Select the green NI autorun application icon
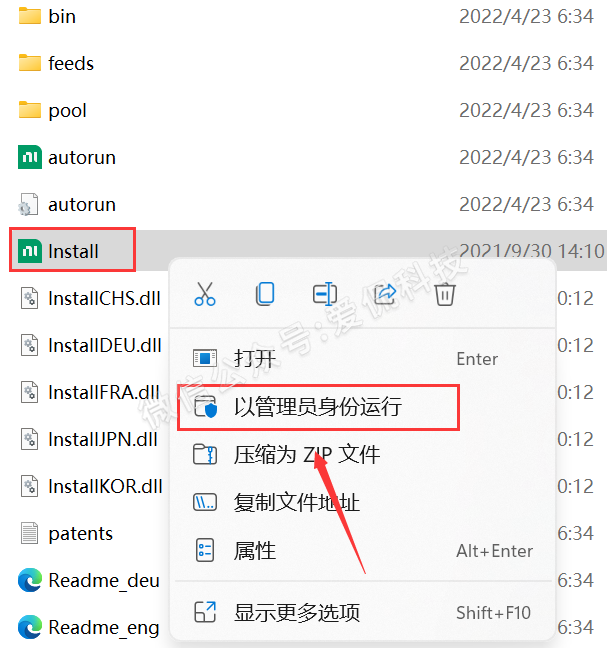Screen dimensions: 607x648 [30, 157]
